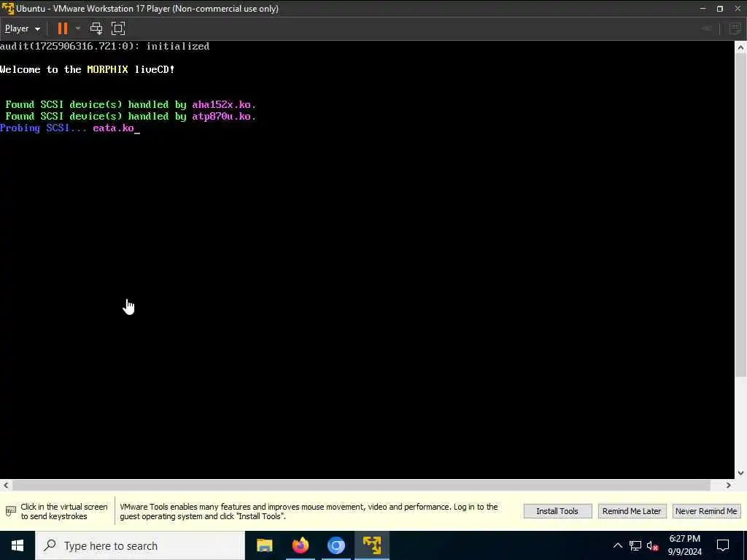This screenshot has width=747, height=560.
Task: Restore down the VMware Player window
Action: click(720, 9)
